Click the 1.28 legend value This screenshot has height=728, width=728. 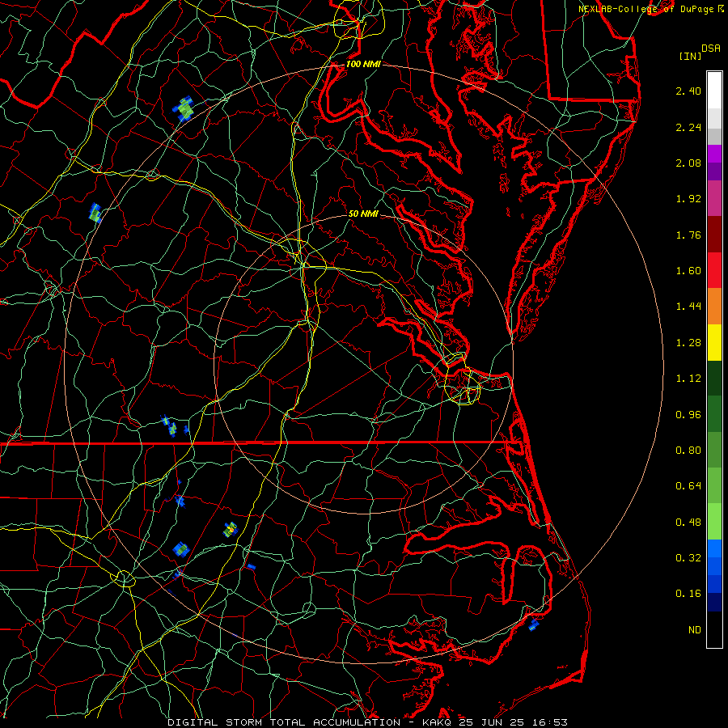(x=688, y=343)
